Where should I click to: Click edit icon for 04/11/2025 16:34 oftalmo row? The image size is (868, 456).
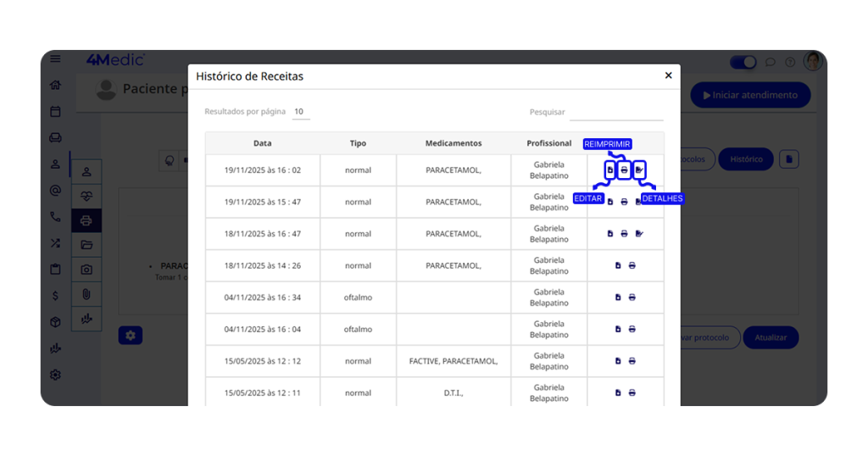click(x=618, y=298)
